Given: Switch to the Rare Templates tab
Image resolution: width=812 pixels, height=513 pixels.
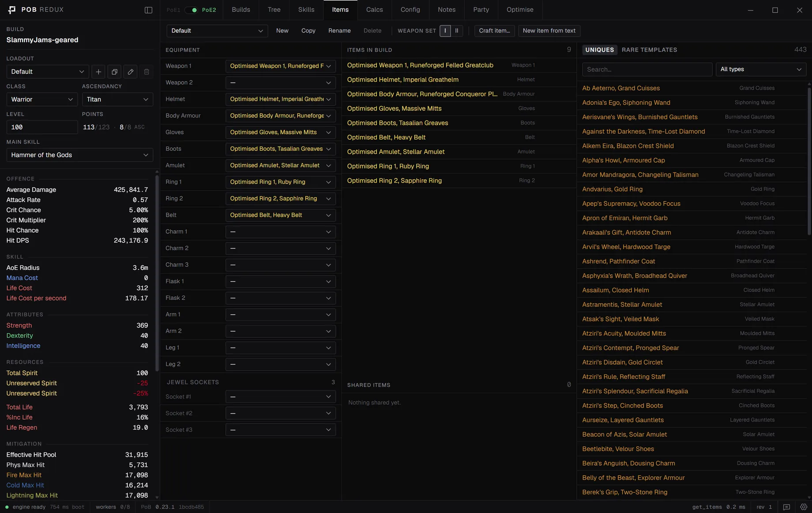Looking at the screenshot, I should pyautogui.click(x=649, y=50).
